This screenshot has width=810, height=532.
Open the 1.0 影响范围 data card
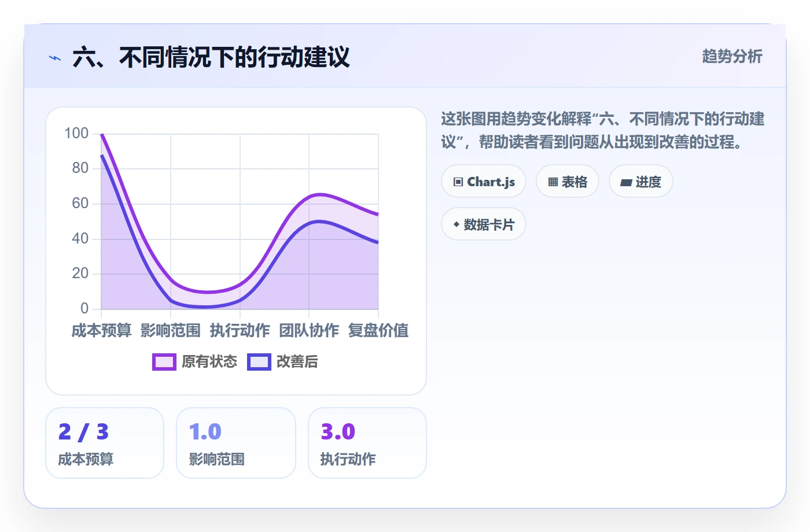click(x=236, y=443)
